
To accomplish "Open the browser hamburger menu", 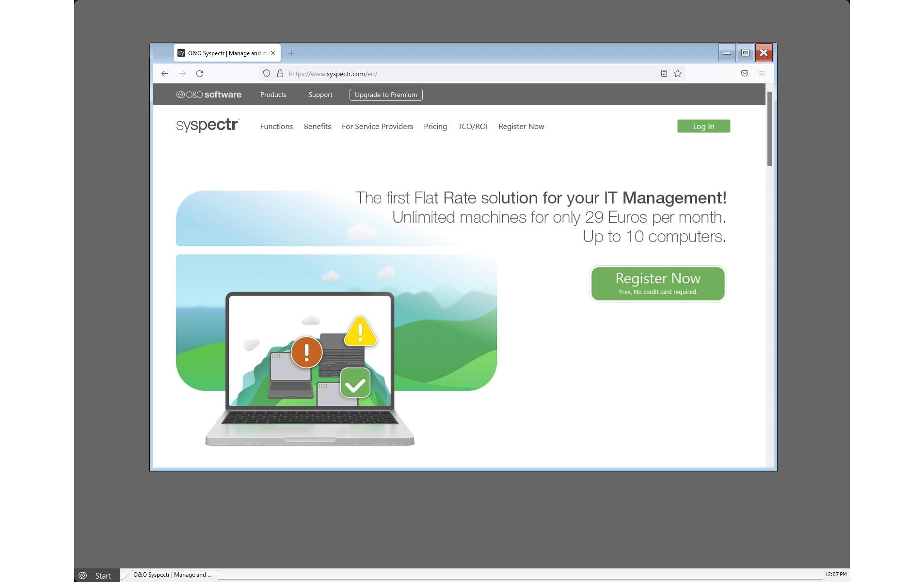I will coord(762,73).
